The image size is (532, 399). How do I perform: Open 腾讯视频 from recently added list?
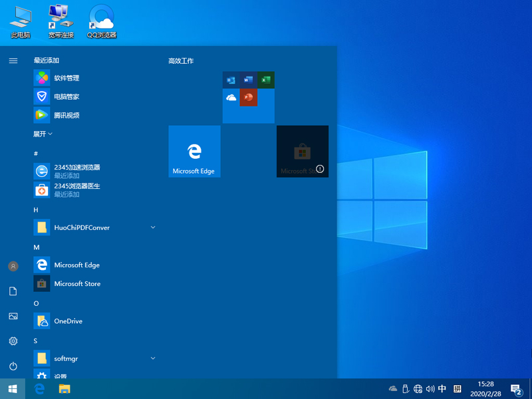[x=66, y=115]
